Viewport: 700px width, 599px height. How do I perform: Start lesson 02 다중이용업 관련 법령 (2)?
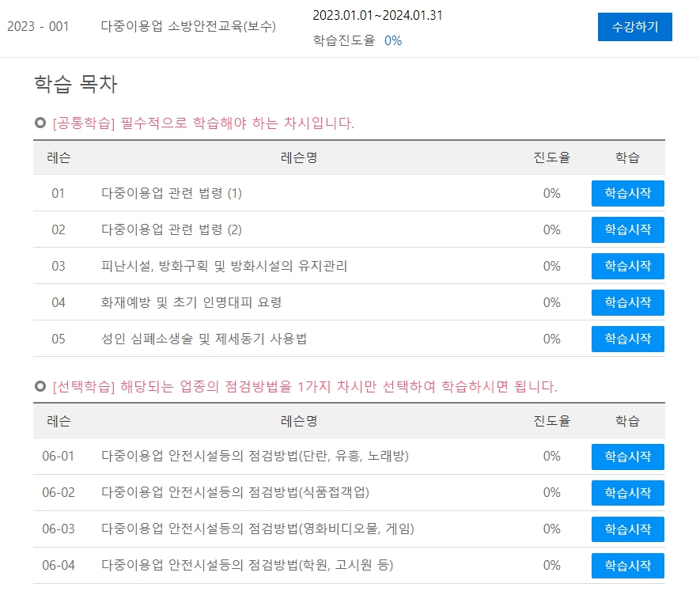(627, 229)
